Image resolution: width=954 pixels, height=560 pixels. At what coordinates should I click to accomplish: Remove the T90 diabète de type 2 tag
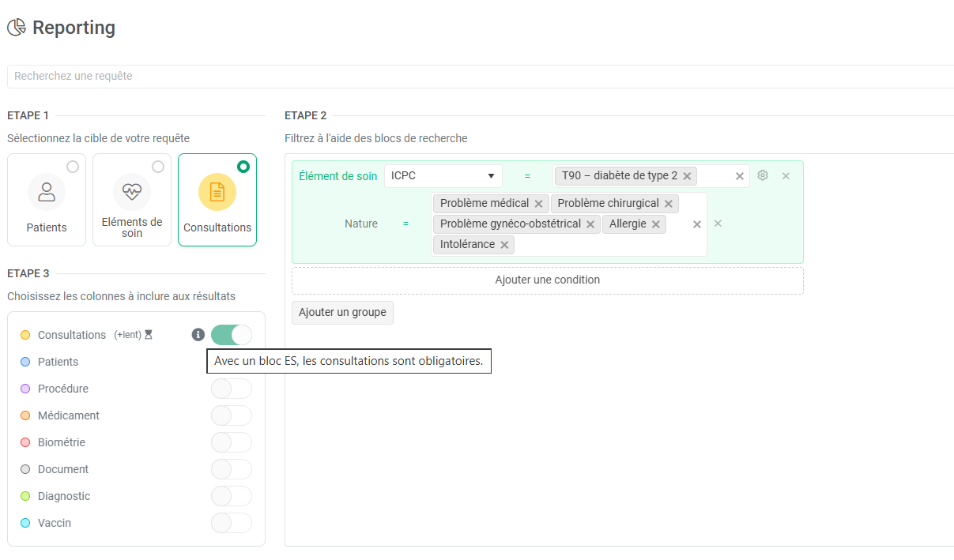pos(687,176)
